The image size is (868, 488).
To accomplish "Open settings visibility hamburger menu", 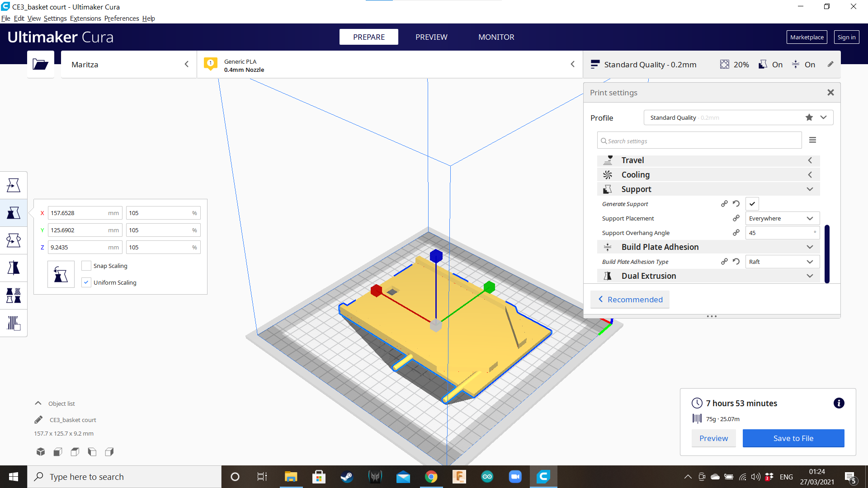I will 812,140.
